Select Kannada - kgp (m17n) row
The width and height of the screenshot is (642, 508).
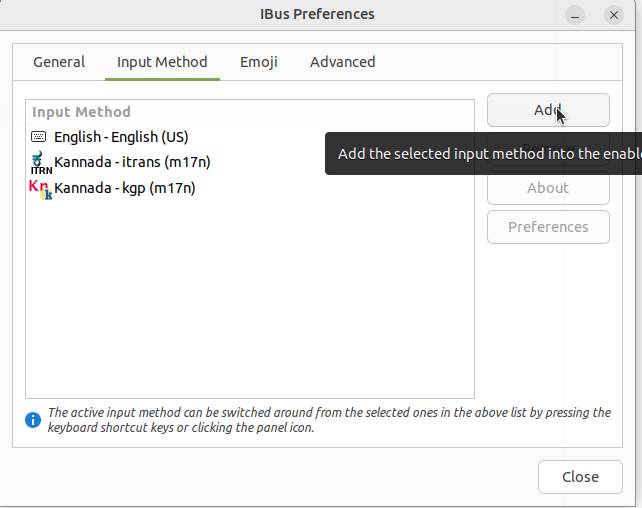coord(250,188)
